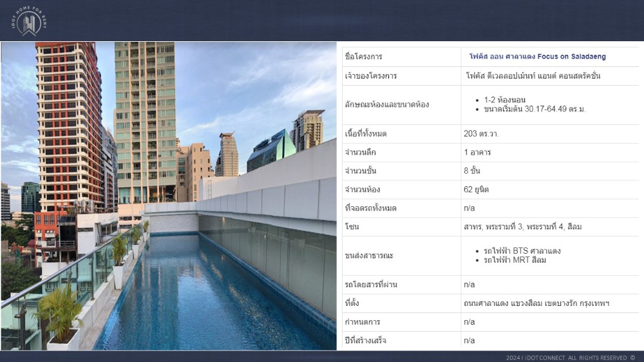This screenshot has height=362, width=644.
Task: Click the 1-2 ห้องนอน bullet item
Action: point(504,100)
